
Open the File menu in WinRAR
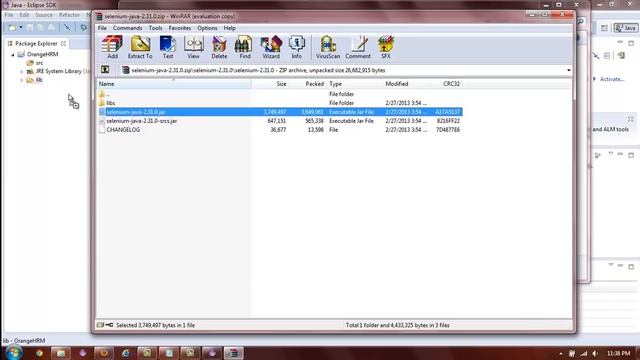click(x=102, y=28)
